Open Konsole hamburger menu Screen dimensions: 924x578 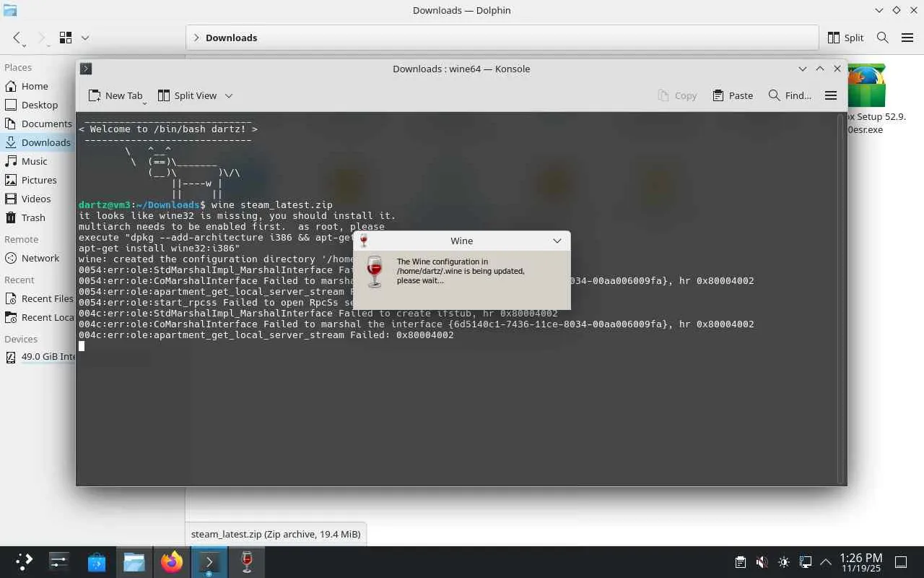(831, 95)
